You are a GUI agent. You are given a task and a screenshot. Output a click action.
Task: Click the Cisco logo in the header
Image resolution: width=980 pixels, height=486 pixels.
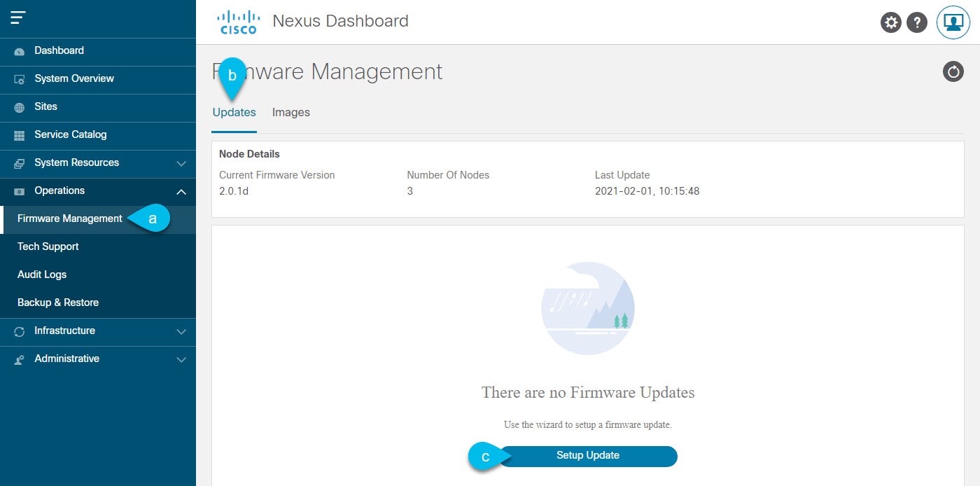pyautogui.click(x=238, y=20)
